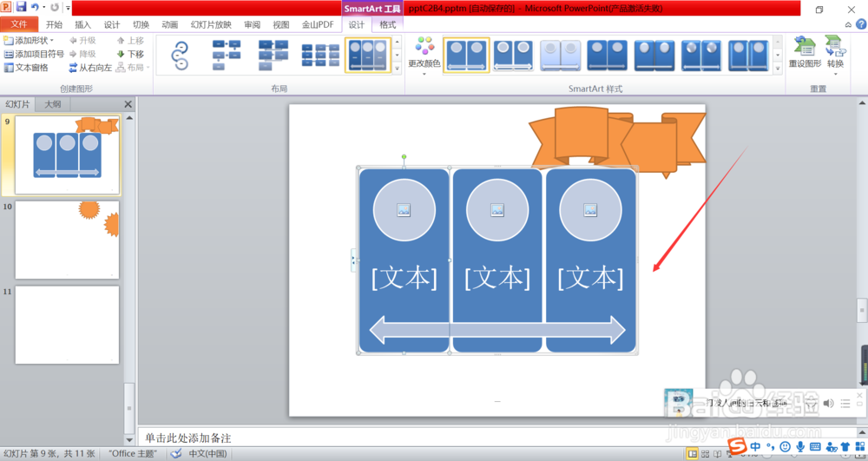868x461 pixels.
Task: Switch to the 大纲 outline tab
Action: [x=53, y=103]
